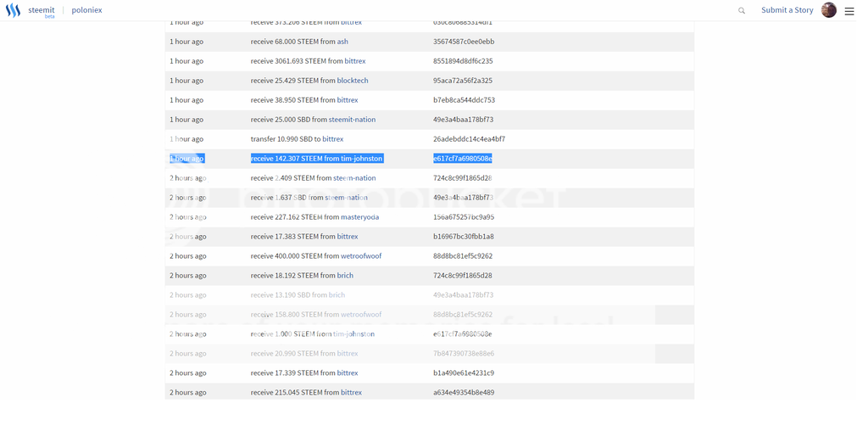Click the Submit a Story link
Viewport: 868px width, 437px height.
coord(787,10)
